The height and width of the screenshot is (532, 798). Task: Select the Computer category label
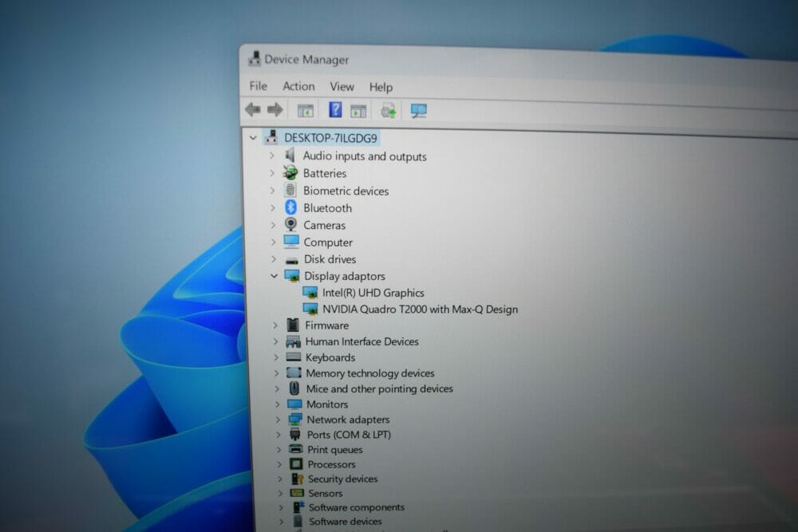point(328,242)
